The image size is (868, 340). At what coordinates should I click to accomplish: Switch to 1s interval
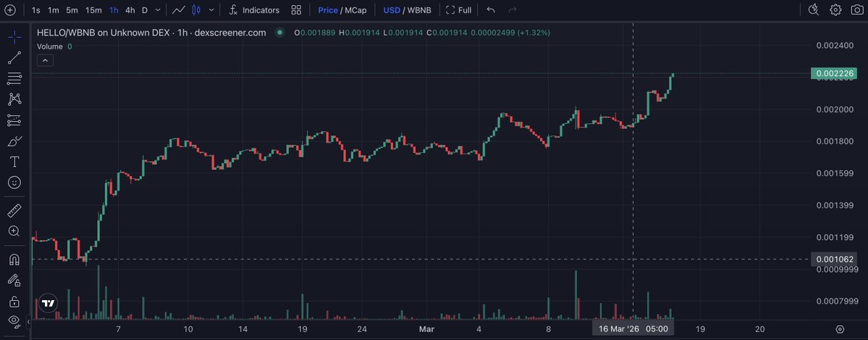tap(36, 10)
